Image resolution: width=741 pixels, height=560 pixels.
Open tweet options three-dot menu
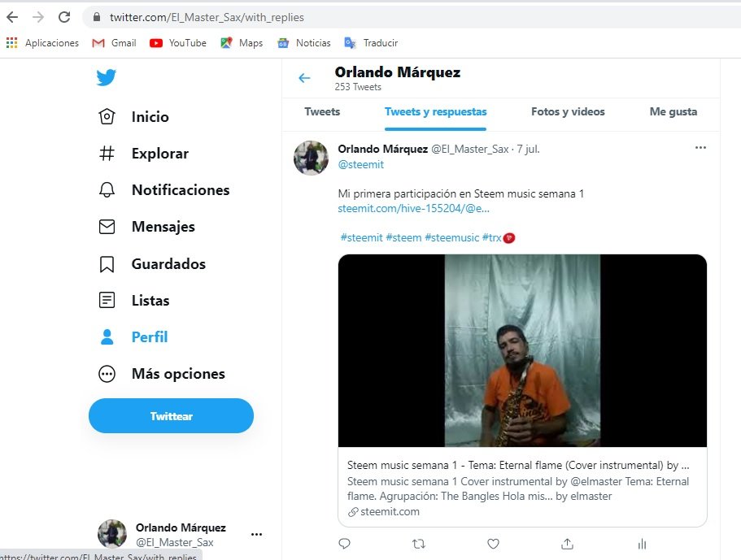(700, 148)
